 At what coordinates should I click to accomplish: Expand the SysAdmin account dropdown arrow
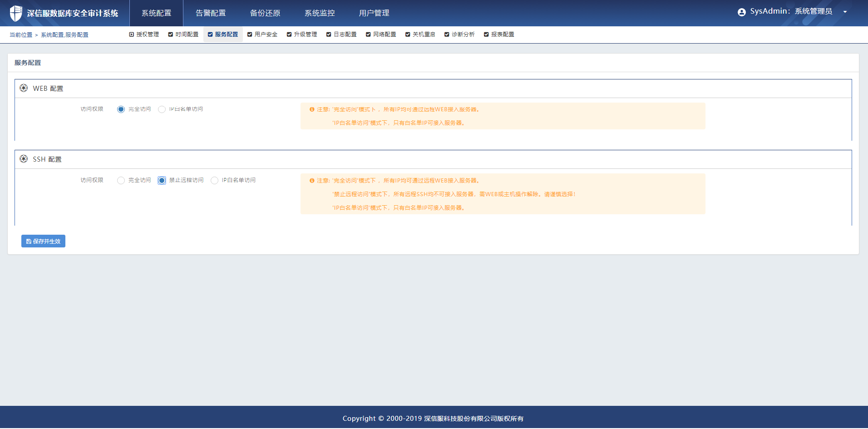(845, 12)
